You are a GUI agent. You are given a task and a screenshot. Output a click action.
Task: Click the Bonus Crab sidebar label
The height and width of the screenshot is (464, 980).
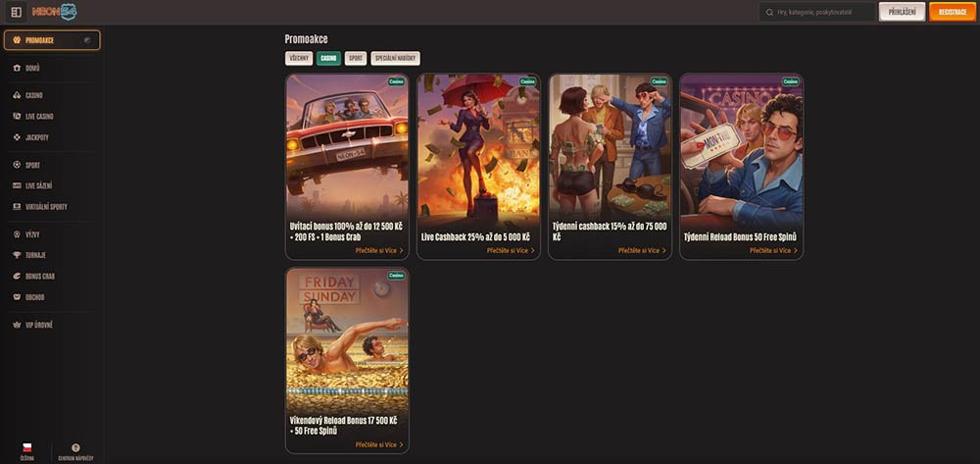pos(40,277)
